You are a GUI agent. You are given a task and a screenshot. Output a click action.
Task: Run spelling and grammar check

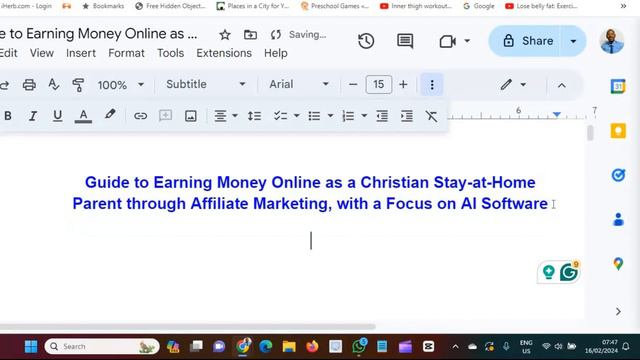point(53,85)
